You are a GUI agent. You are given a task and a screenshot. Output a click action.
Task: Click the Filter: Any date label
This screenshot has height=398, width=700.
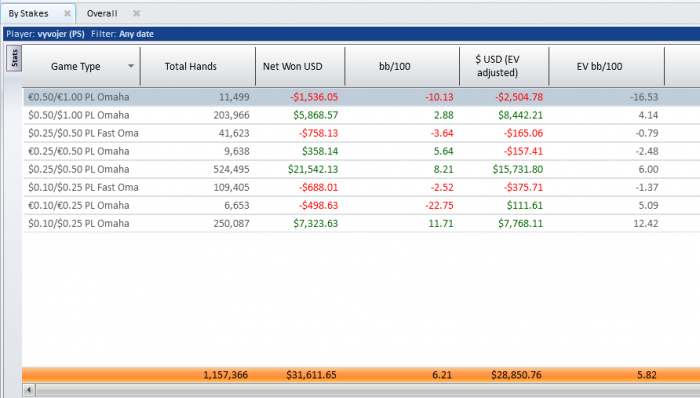pyautogui.click(x=122, y=34)
